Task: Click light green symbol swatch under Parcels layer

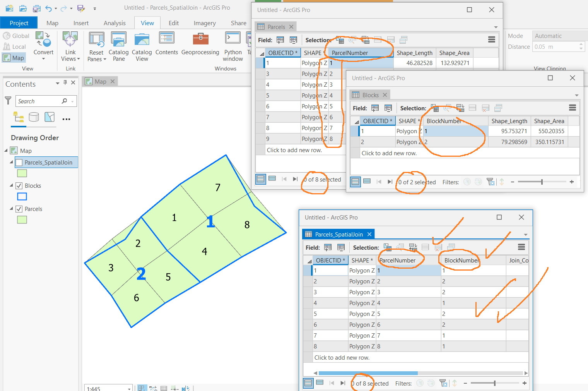Action: 22,220
